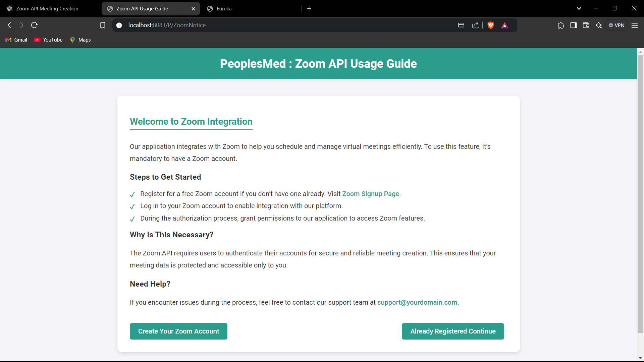Click the Brave Shields lion icon
The width and height of the screenshot is (644, 362).
point(491,25)
